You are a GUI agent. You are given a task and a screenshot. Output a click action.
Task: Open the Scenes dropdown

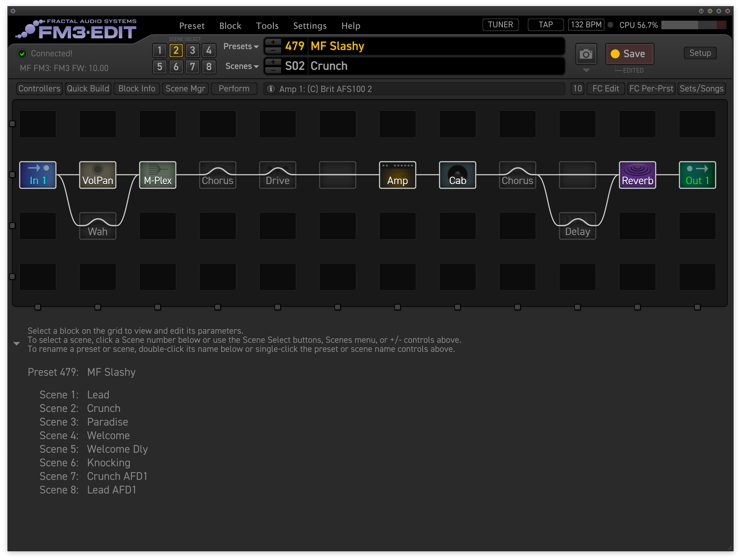[x=242, y=66]
